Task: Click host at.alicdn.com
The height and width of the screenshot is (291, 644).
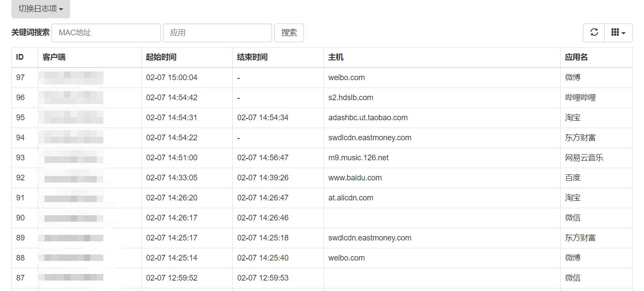Action: click(351, 198)
